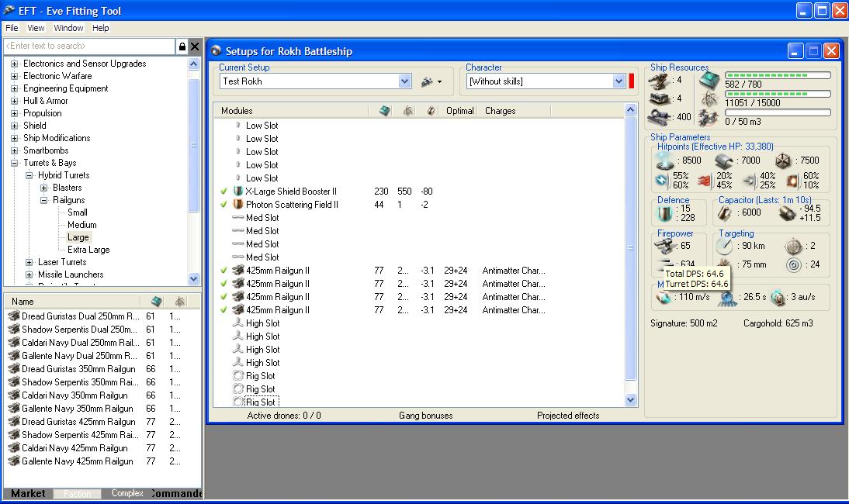This screenshot has height=504, width=849.
Task: Click the hull hitpoints icon showing 7500
Action: pyautogui.click(x=783, y=161)
